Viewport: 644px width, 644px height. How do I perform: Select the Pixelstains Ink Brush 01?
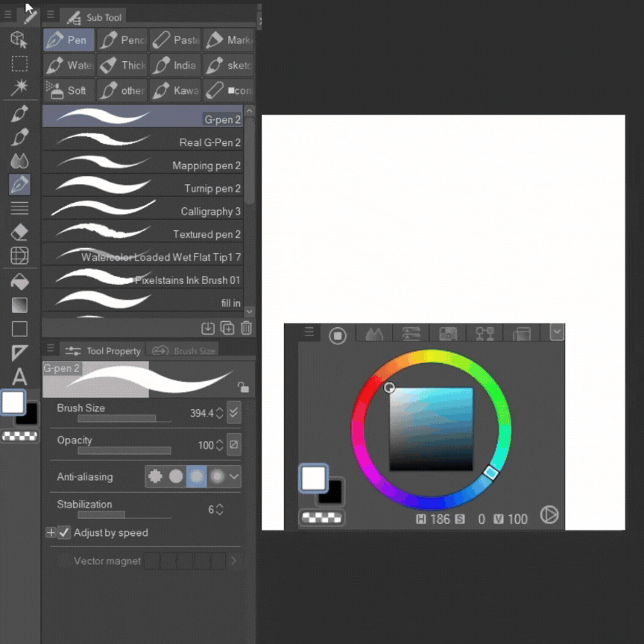[x=143, y=277]
